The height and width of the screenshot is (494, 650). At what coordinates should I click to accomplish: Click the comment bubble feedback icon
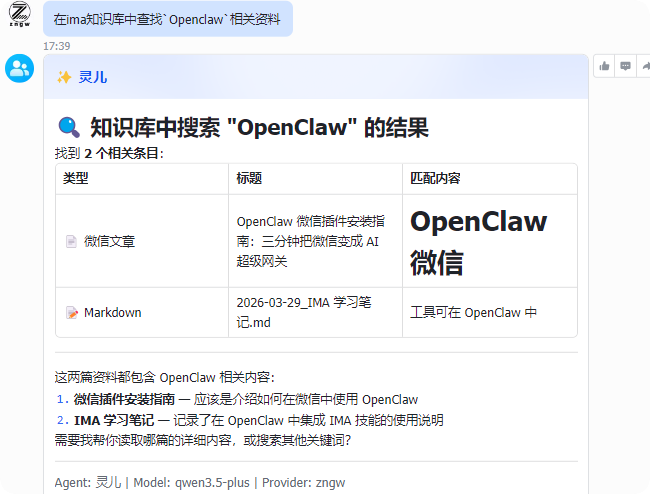(x=625, y=66)
